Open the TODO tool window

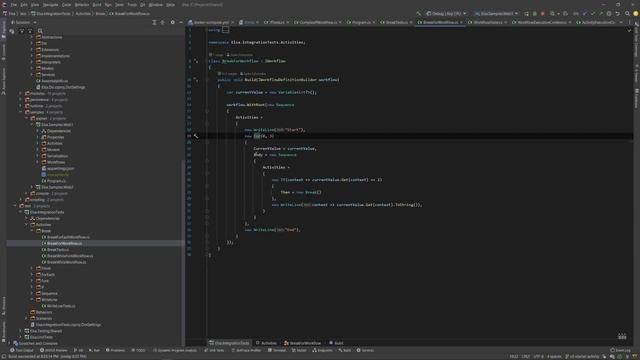coord(139,350)
